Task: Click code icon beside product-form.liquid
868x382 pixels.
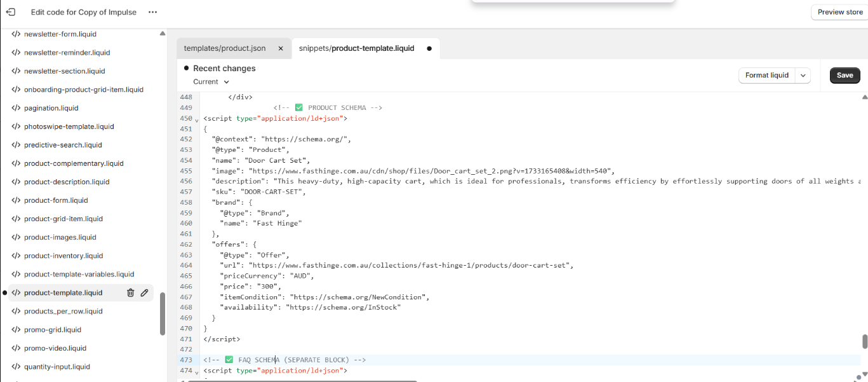Action: pos(16,200)
